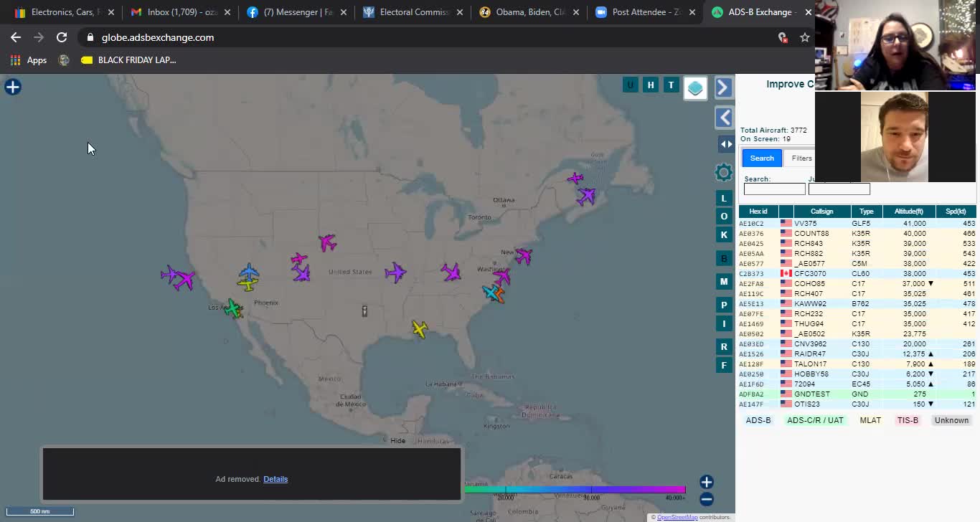The image size is (980, 522).
Task: Click the double-arrow sidebar width toggle
Action: [726, 144]
